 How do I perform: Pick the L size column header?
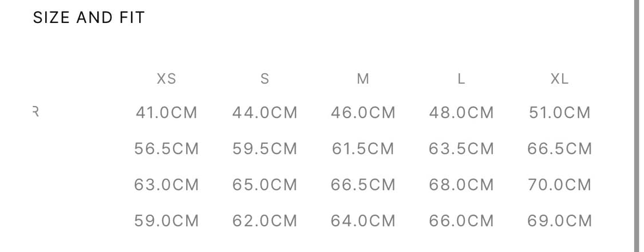[x=461, y=79]
